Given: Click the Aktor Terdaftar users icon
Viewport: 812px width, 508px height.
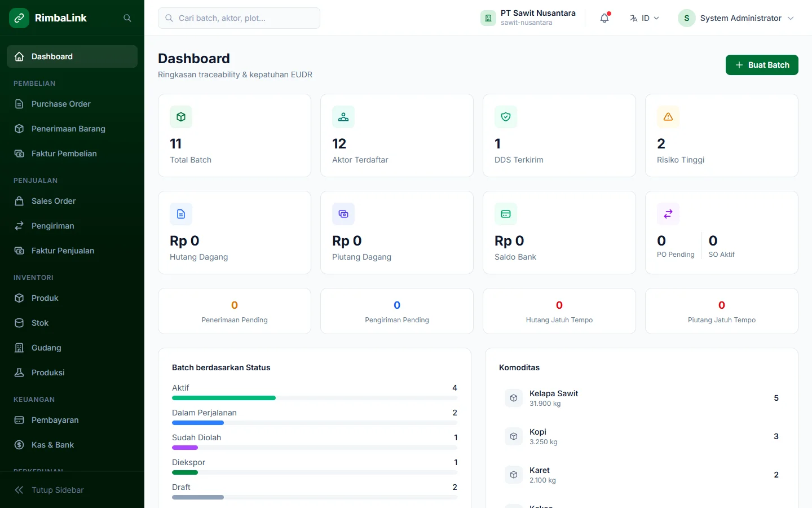Looking at the screenshot, I should [343, 117].
